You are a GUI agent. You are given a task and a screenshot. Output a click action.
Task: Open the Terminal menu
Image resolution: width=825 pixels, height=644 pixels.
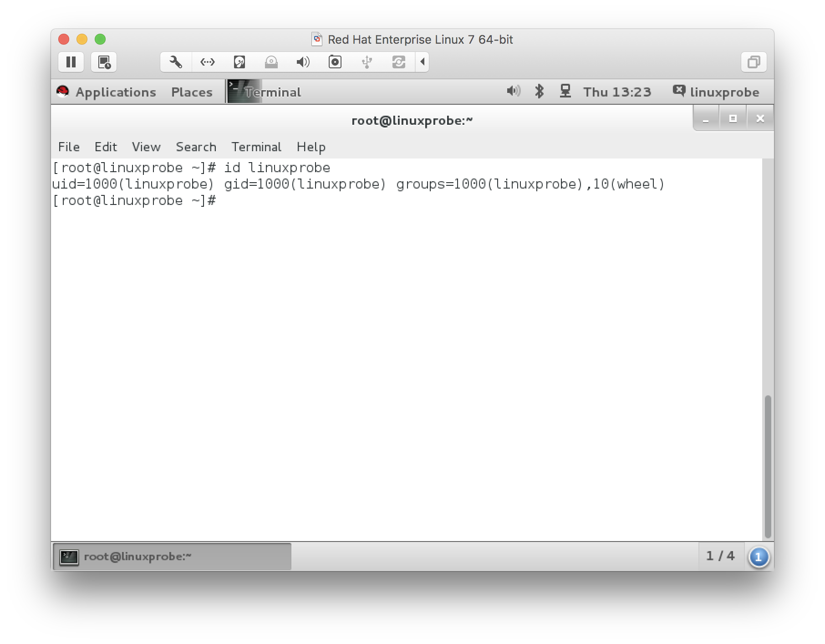click(x=256, y=147)
